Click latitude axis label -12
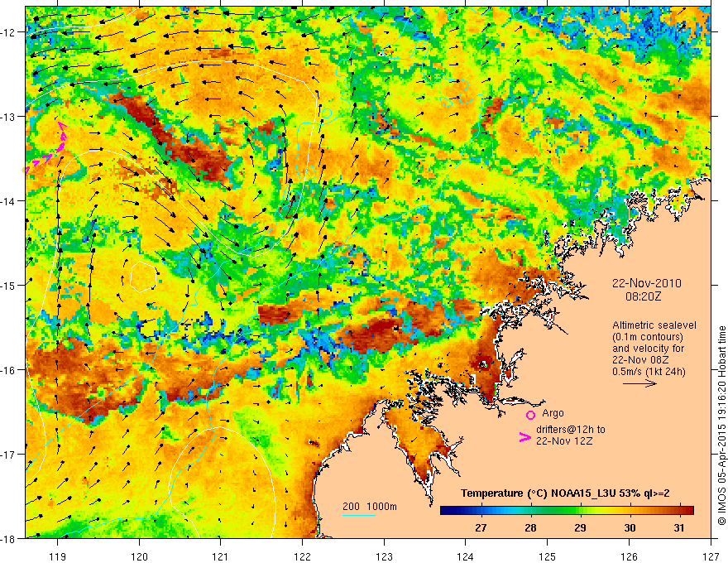728x563 pixels. (9, 32)
